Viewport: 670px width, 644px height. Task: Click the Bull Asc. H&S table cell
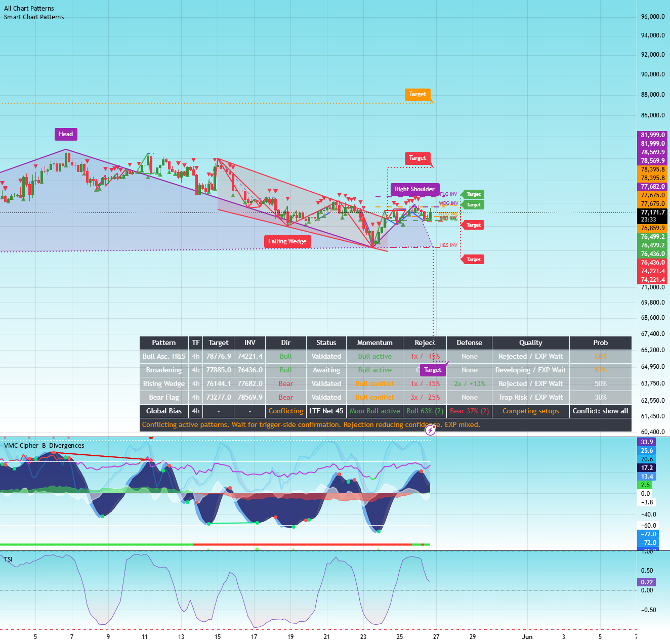[164, 356]
